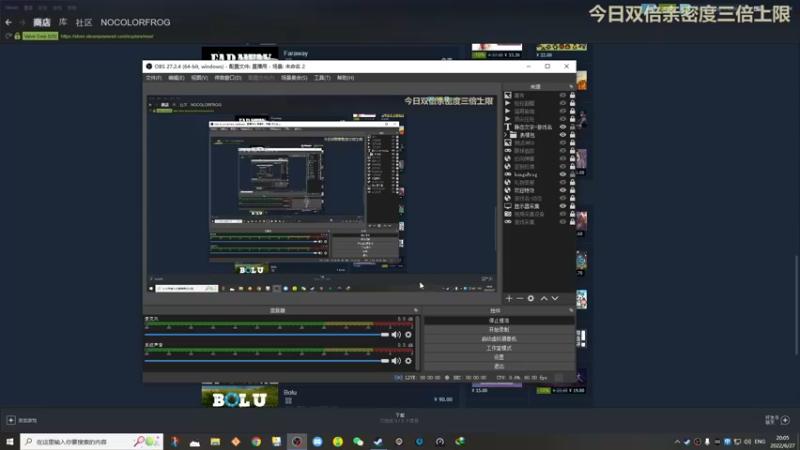Open OBS 设置 button
Viewport: 800px width, 450px height.
[x=499, y=357]
